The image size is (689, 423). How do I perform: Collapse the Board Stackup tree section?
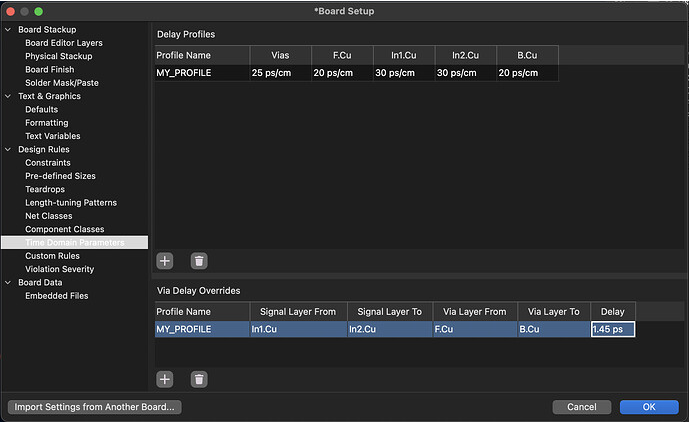(x=9, y=30)
